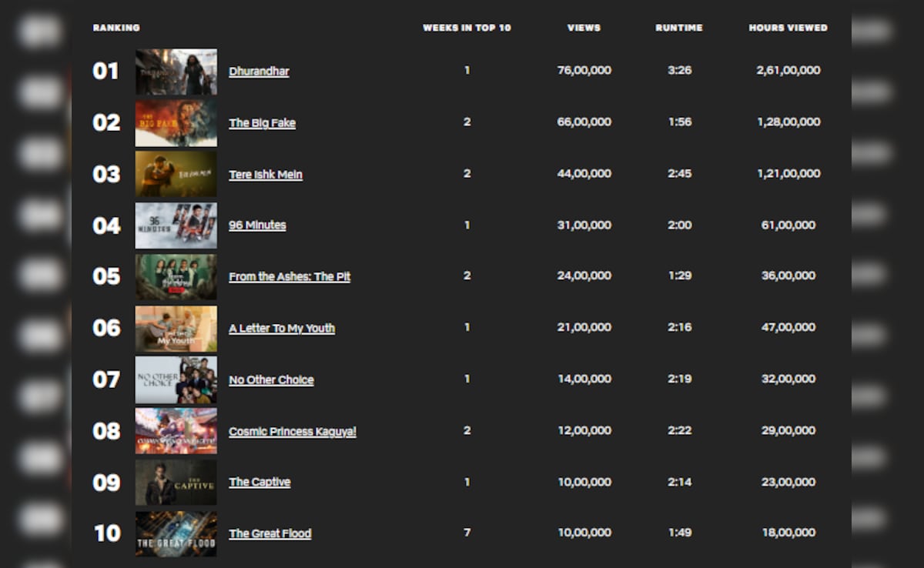Viewport: 924px width, 568px height.
Task: Open From the Ashes: The Pit link
Action: click(x=289, y=277)
